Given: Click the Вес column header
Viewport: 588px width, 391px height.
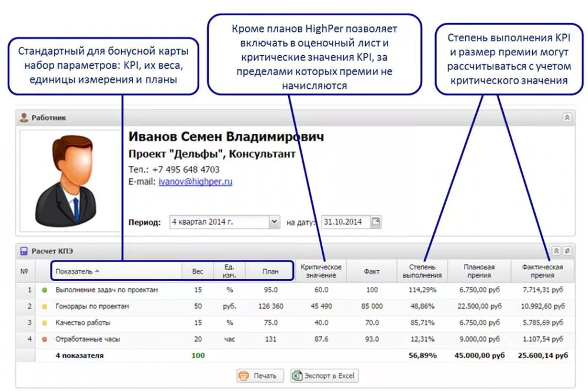Looking at the screenshot, I should coord(198,271).
